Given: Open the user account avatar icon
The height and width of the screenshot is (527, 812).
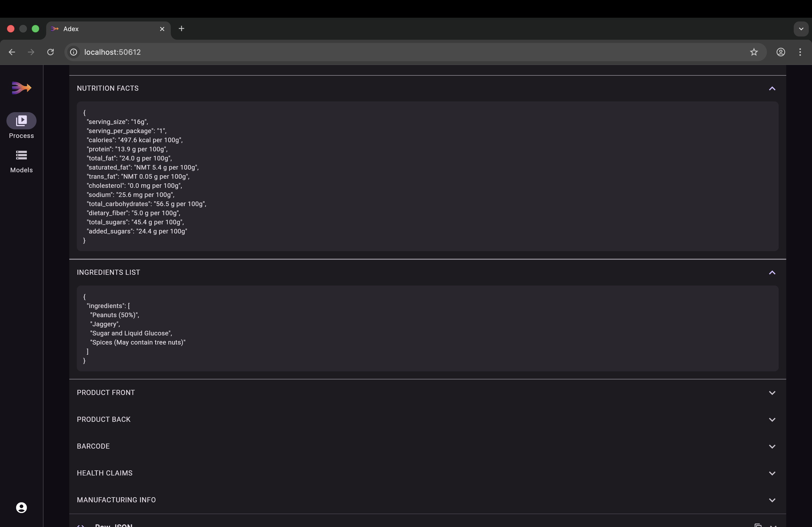Looking at the screenshot, I should (21, 507).
